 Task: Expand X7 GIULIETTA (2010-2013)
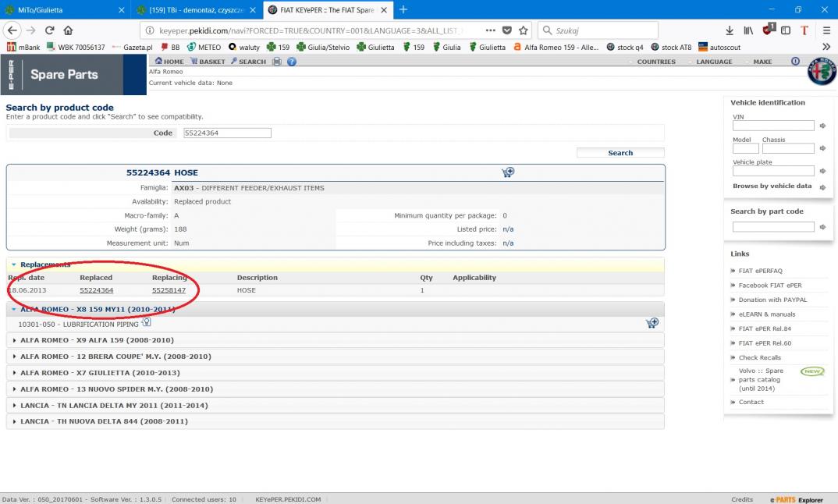tap(335, 372)
